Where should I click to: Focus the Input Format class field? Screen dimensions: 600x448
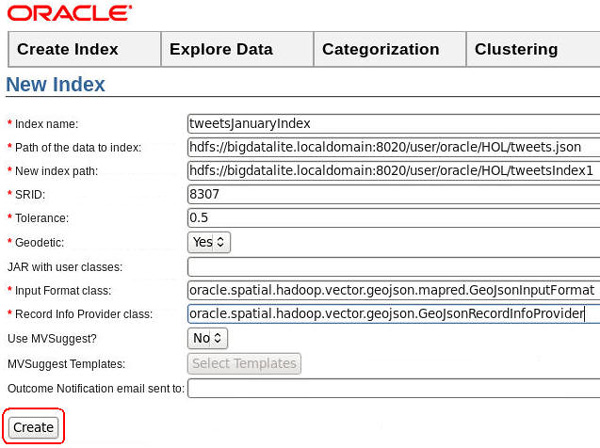pos(393,290)
